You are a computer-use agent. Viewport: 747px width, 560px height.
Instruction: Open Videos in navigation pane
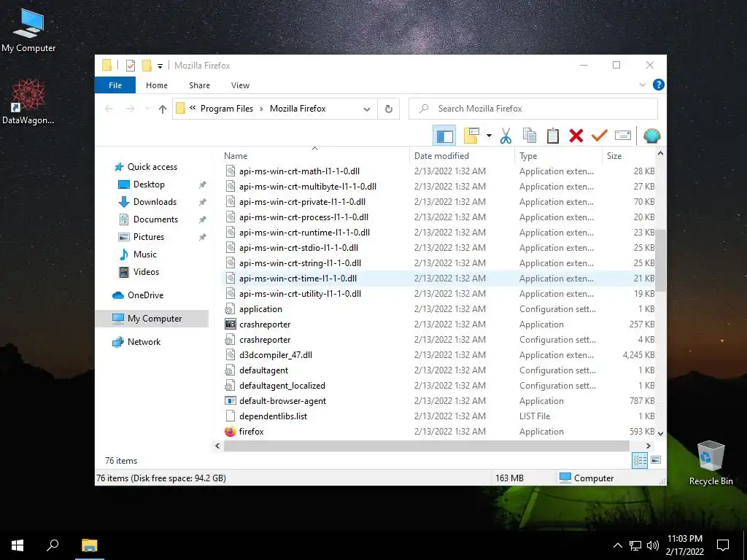[146, 272]
